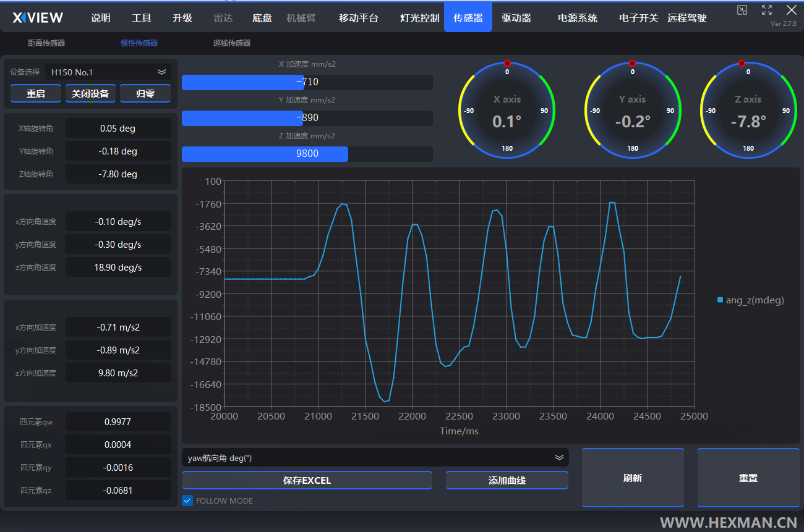Switch to the 底盘 tab

[x=262, y=18]
